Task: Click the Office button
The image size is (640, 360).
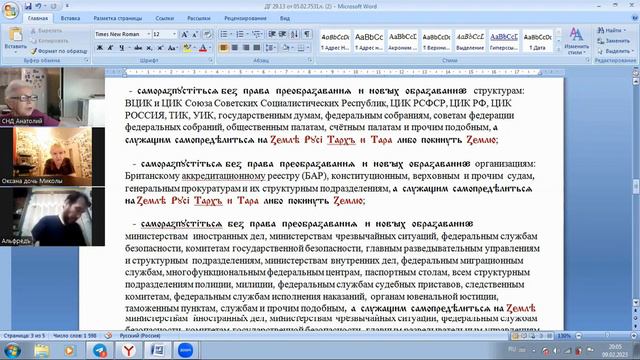Action: [x=10, y=10]
